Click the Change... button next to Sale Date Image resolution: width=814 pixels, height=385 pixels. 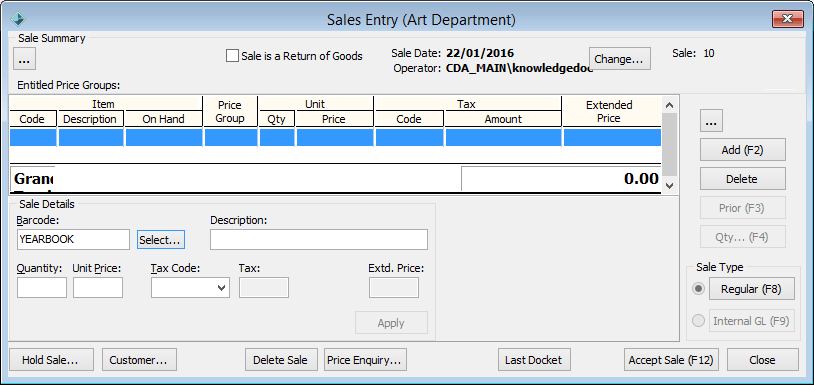(x=619, y=59)
